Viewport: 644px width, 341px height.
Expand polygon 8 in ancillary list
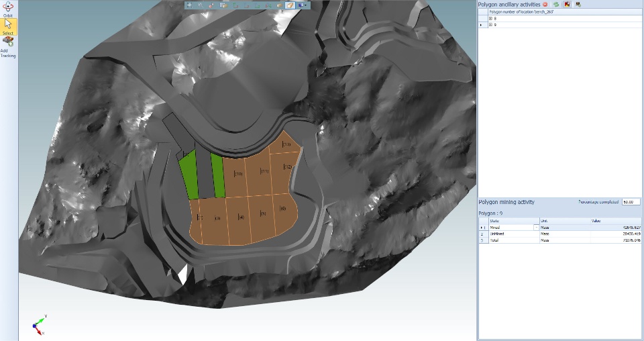tap(490, 19)
